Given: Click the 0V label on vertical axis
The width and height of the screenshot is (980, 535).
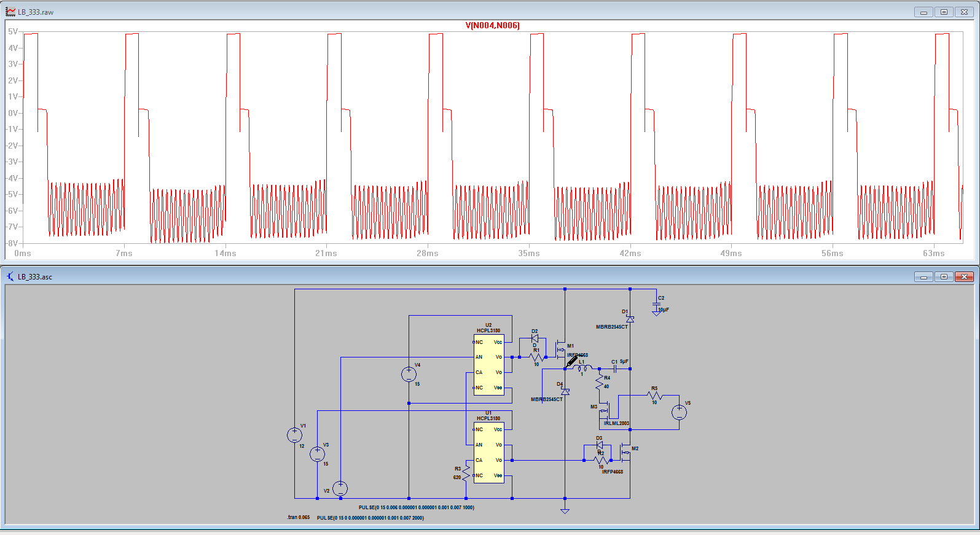Looking at the screenshot, I should [x=13, y=113].
